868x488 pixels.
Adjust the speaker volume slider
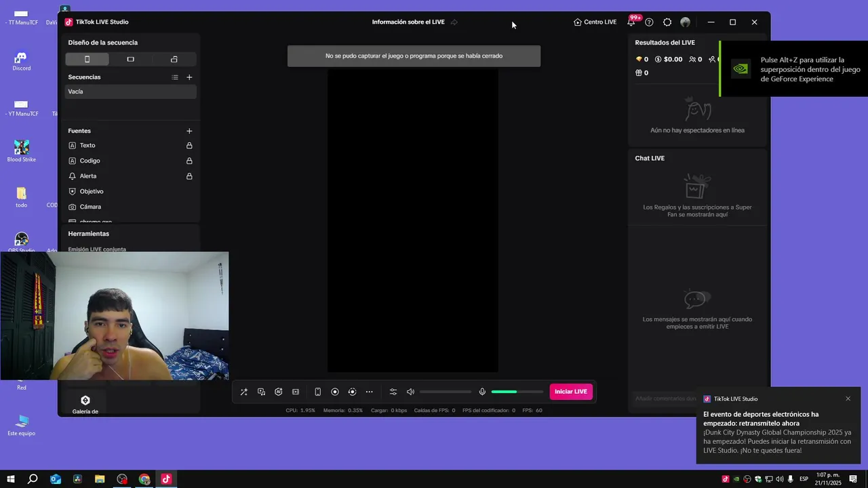[446, 392]
